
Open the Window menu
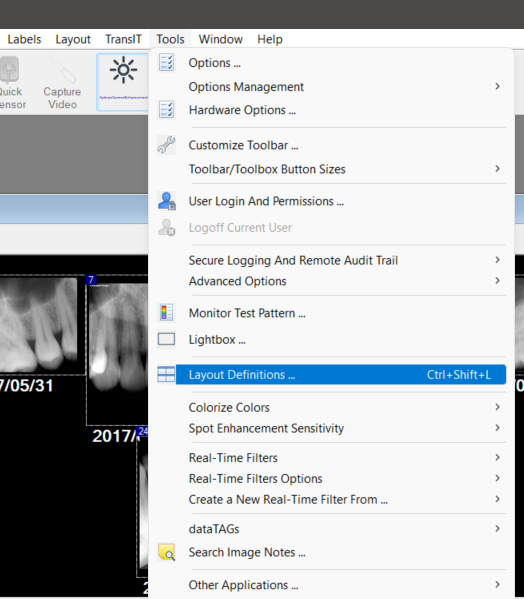[221, 39]
